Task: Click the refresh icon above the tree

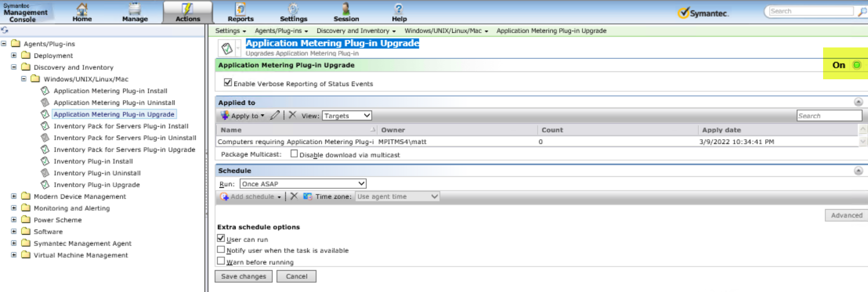Action: click(5, 30)
